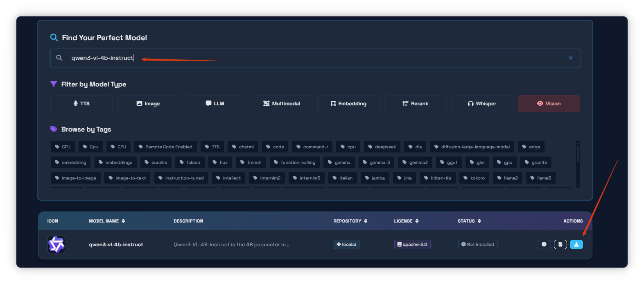Click the localai repository badge
The height and width of the screenshot is (284, 644).
[346, 244]
